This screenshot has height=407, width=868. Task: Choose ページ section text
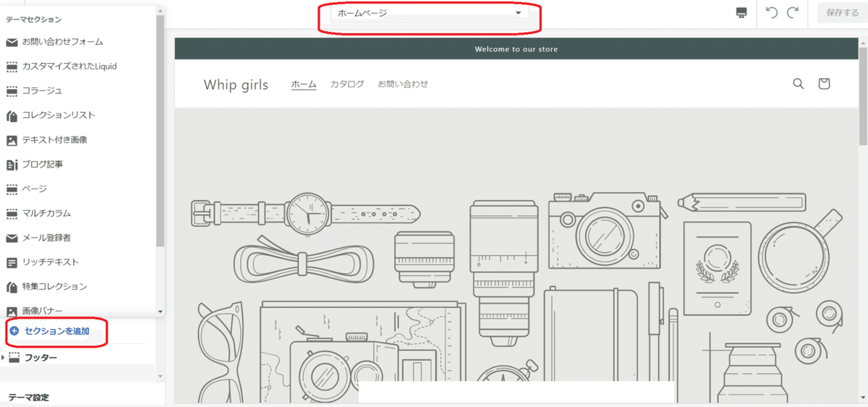coord(34,189)
